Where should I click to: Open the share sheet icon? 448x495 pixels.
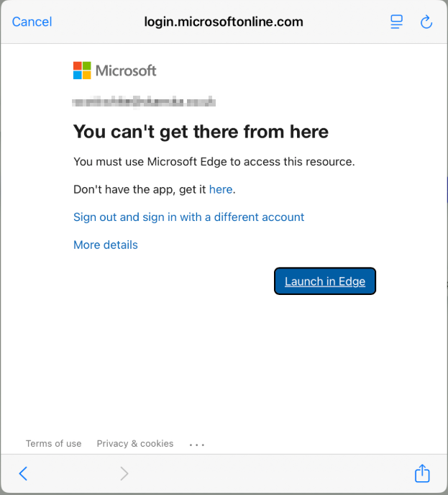(422, 473)
